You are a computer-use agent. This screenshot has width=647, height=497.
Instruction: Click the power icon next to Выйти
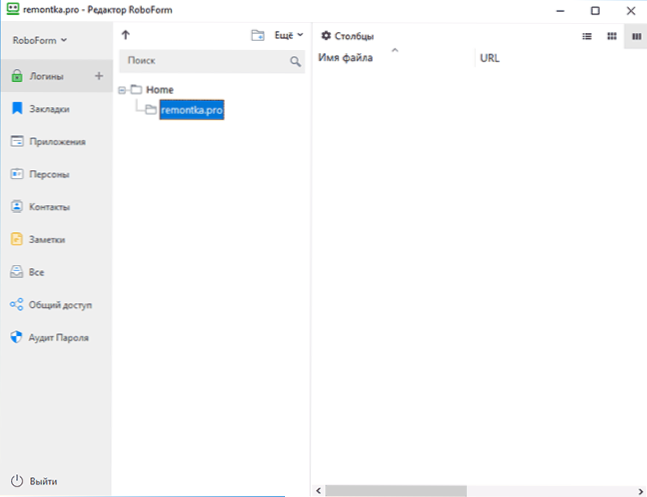click(17, 481)
